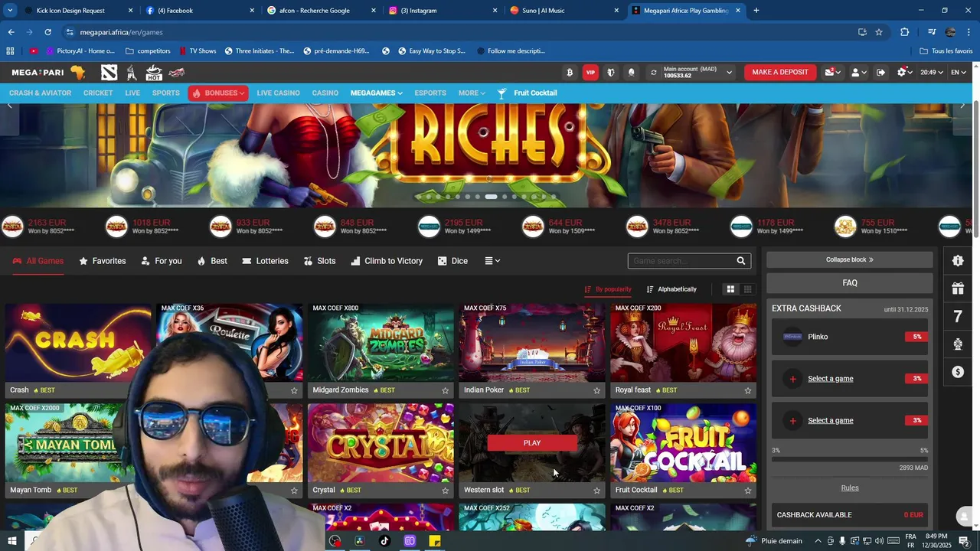
Task: Go to previous banner in the carousel
Action: (x=10, y=106)
